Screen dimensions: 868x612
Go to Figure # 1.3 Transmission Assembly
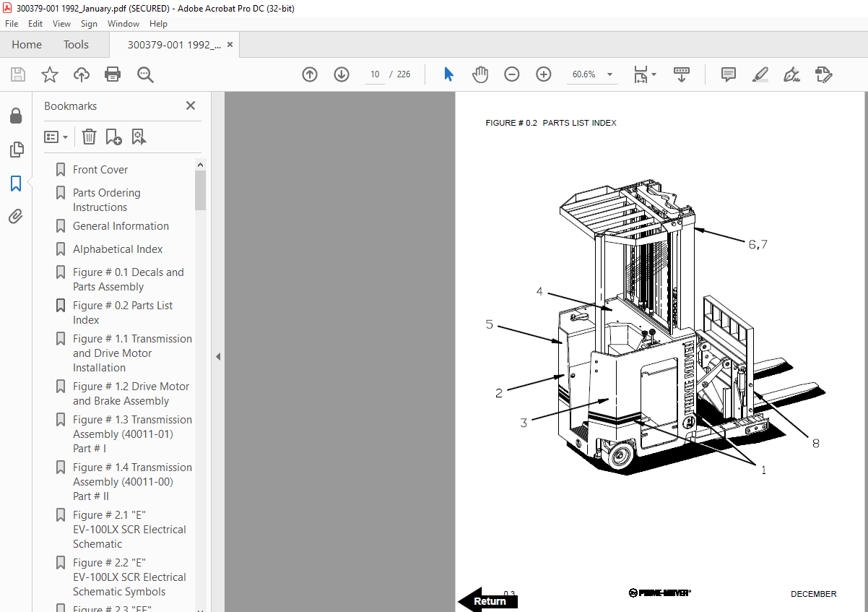pyautogui.click(x=132, y=434)
